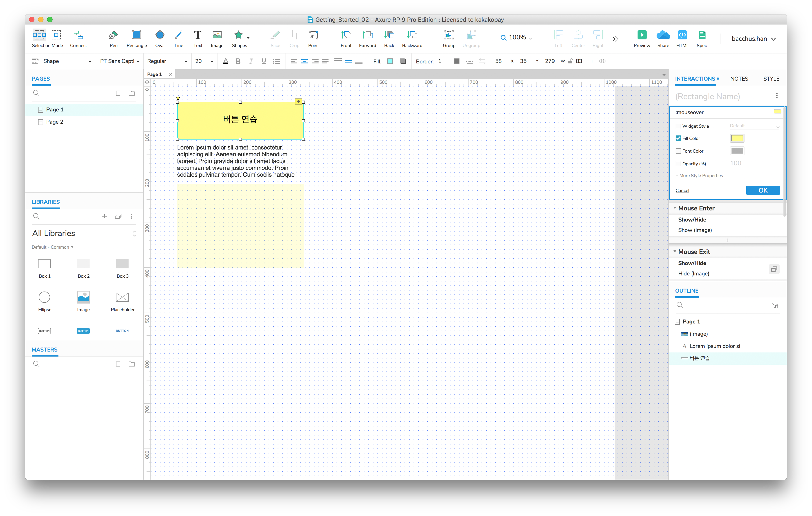The height and width of the screenshot is (516, 812).
Task: Bring widget to Front
Action: tap(346, 35)
